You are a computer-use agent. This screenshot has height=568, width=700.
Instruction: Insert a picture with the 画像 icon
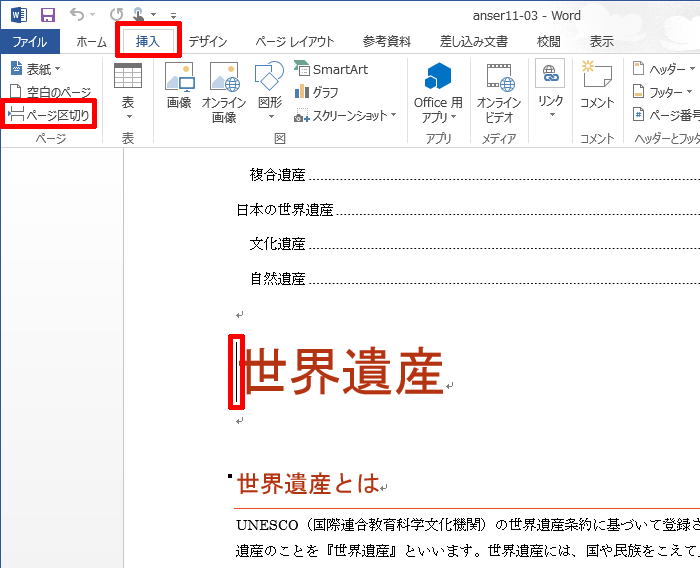[x=179, y=86]
